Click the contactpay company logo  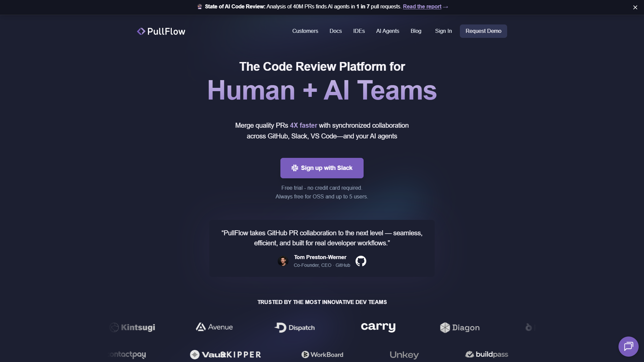pyautogui.click(x=127, y=355)
